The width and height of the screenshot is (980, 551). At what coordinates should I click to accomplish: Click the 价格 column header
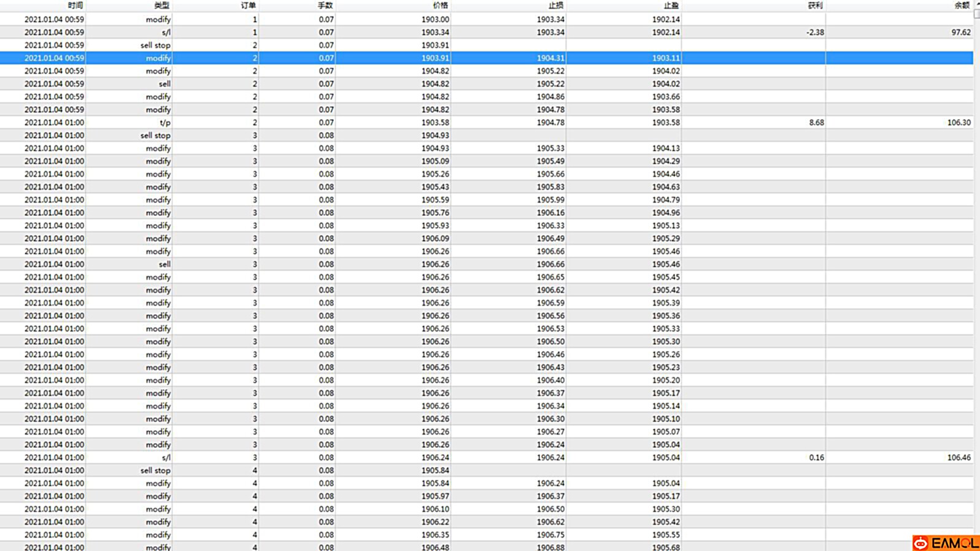pos(441,6)
